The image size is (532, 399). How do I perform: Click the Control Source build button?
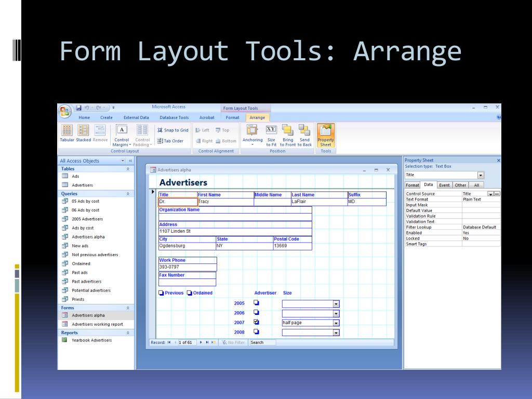click(x=497, y=194)
